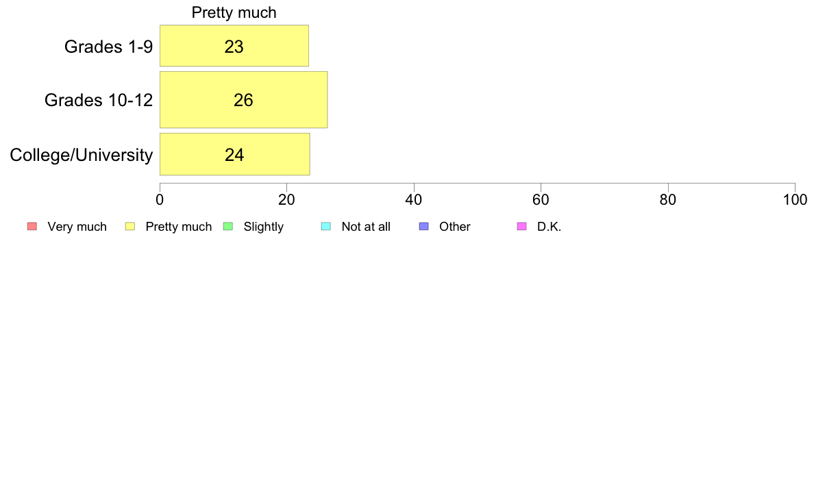Click the Grades 10-12 row label

(99, 100)
